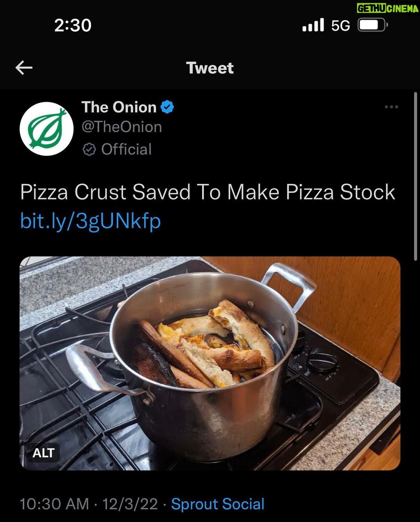Viewport: 420px width, 522px height.
Task: Tap the back arrow icon
Action: click(24, 68)
